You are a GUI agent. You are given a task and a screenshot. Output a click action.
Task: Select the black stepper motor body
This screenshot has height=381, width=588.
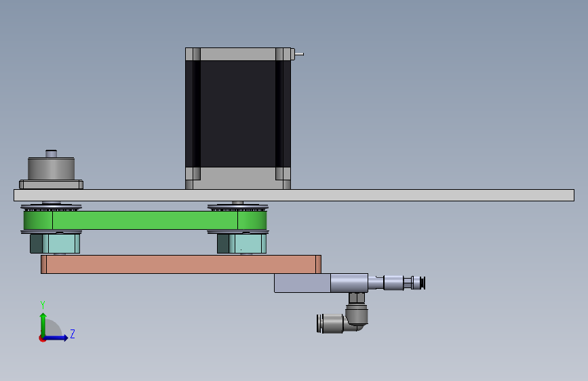pyautogui.click(x=238, y=114)
